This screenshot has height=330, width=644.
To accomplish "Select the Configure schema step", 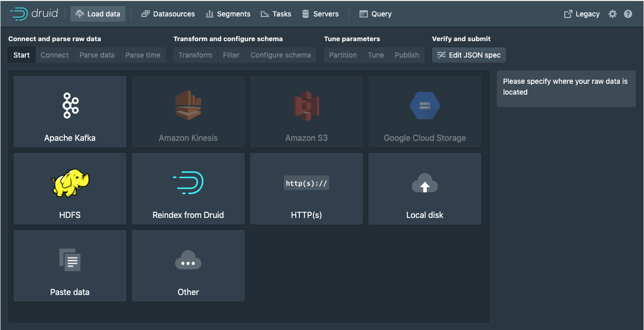I will tap(281, 55).
